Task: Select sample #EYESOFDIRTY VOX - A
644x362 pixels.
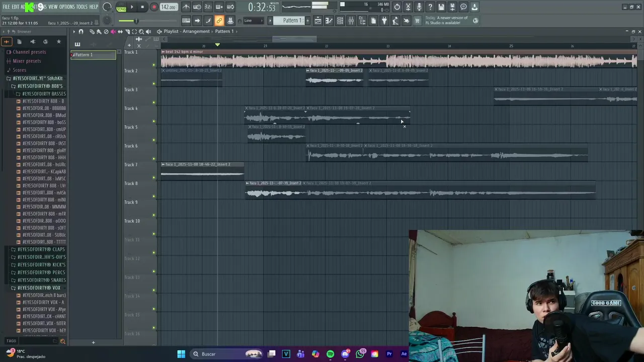Action: (43, 302)
